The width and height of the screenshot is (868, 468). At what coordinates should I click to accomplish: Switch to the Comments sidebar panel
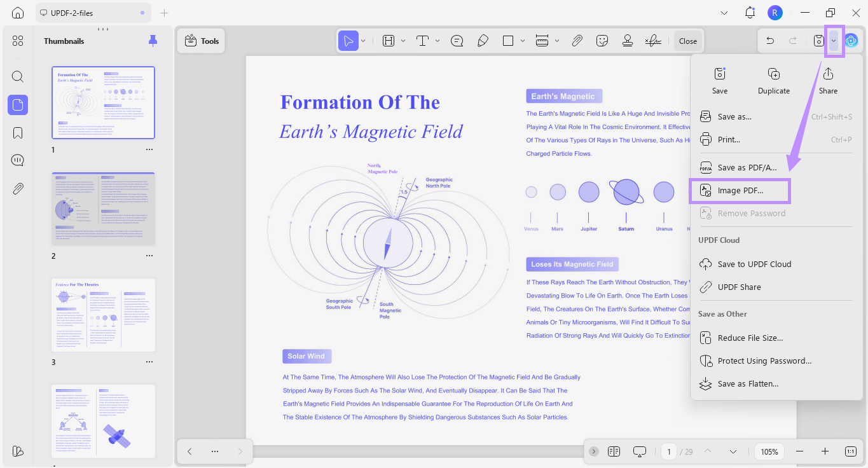coord(17,160)
